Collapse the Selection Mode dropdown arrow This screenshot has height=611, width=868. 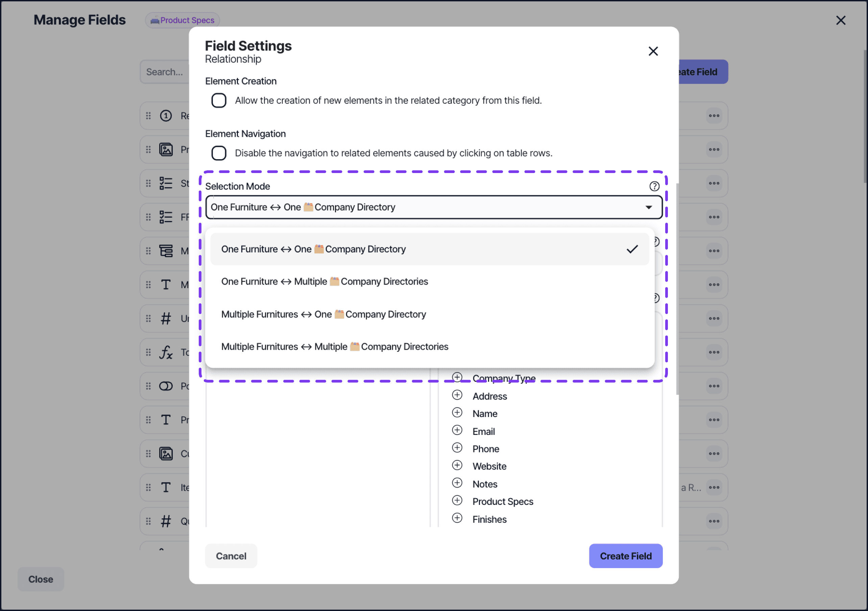pos(648,207)
